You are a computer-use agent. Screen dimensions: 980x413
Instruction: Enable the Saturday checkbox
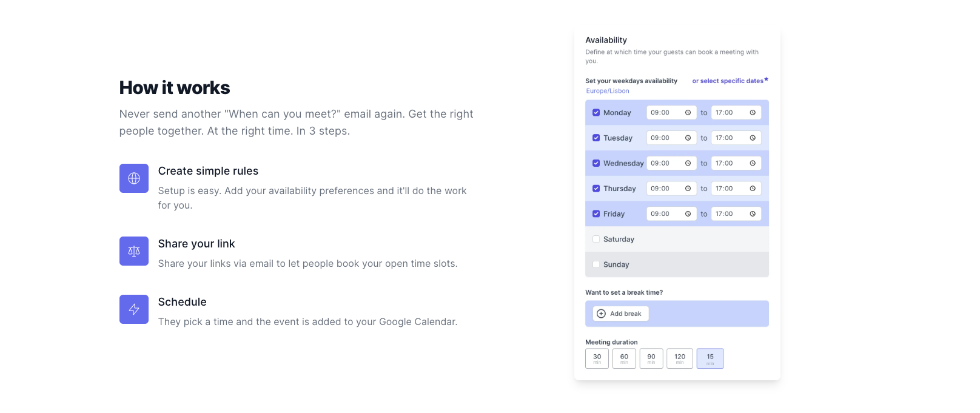(x=596, y=240)
